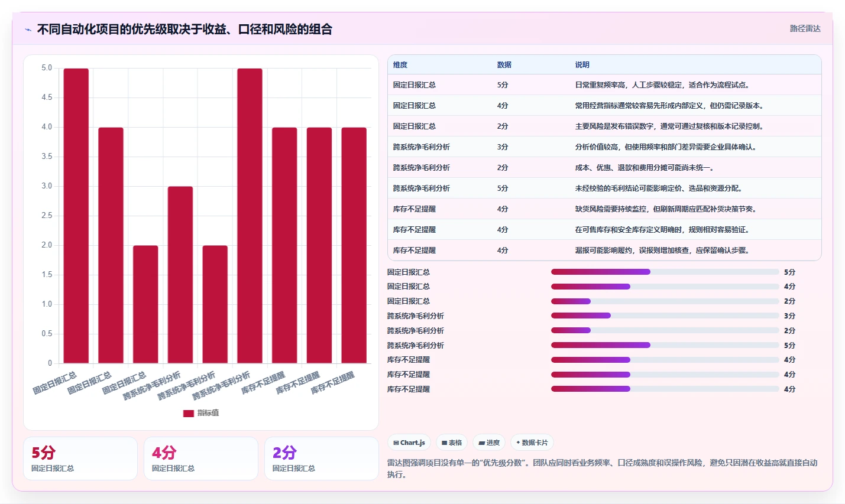Click the 数据卡片 tag
Viewport: 845px width, 504px height.
coord(532,443)
